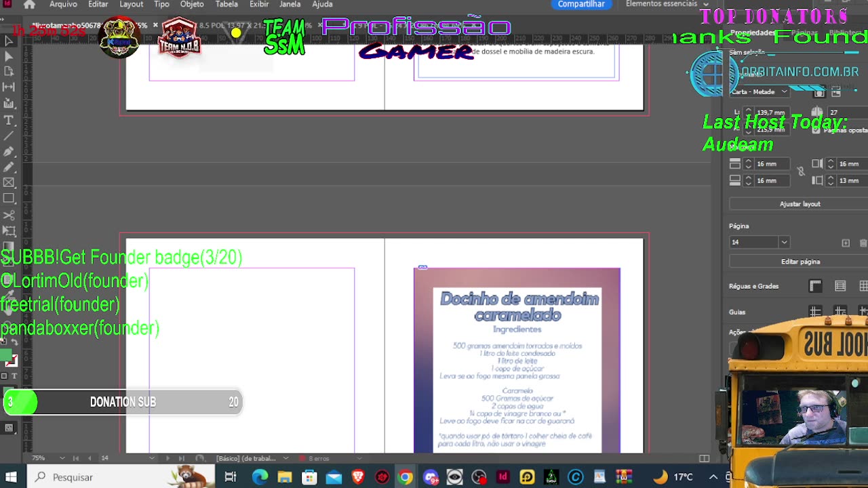Go to first page arrow in status bar
Screen dimensions: 868x488
75,458
